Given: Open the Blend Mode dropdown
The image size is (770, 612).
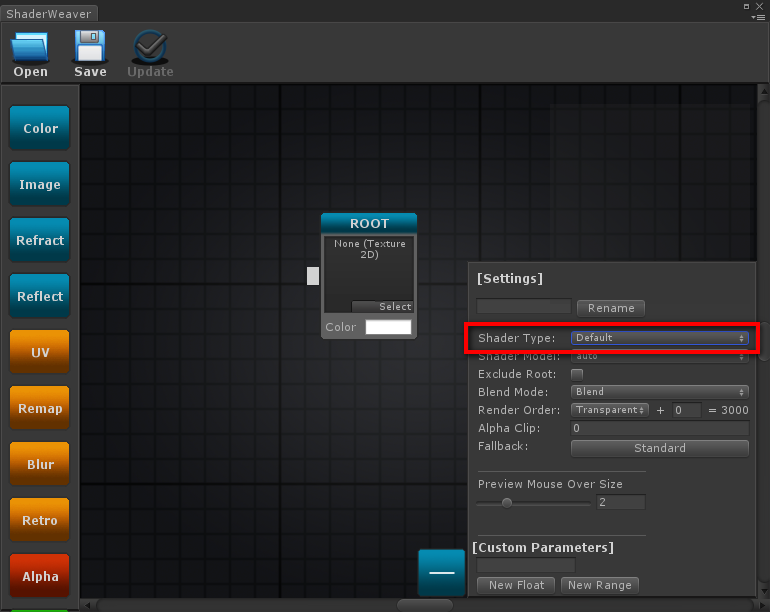Looking at the screenshot, I should click(x=660, y=392).
